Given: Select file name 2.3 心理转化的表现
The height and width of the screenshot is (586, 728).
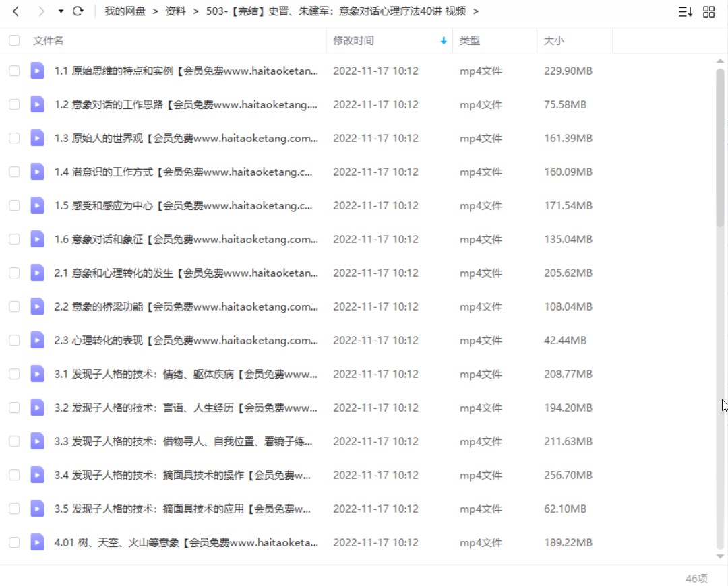Looking at the screenshot, I should [x=186, y=340].
